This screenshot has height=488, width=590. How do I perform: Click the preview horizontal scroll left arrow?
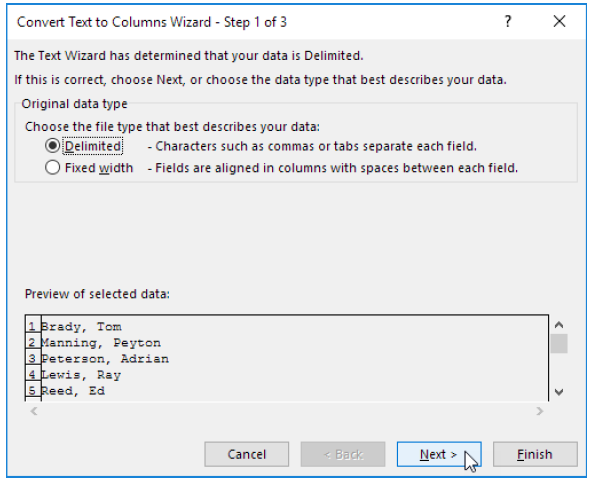[34, 411]
